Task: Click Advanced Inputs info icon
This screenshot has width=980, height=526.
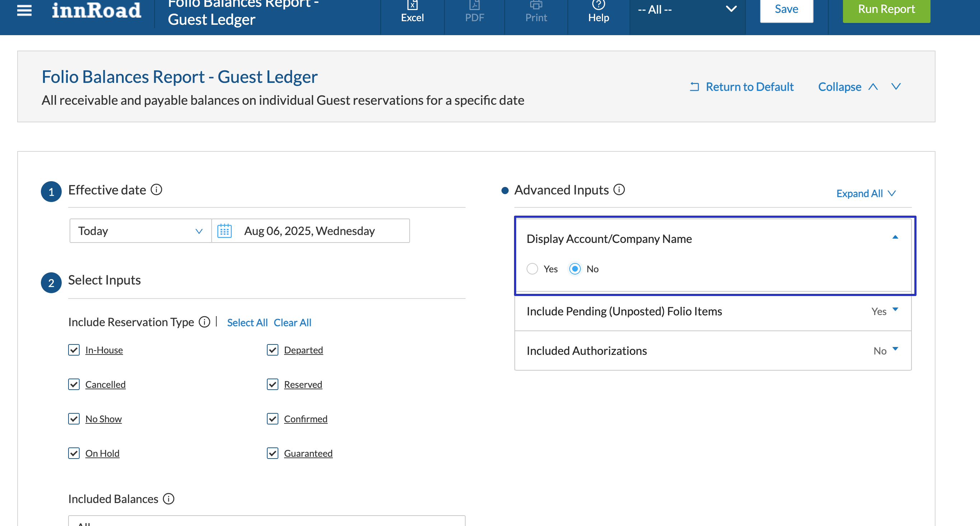Action: [x=619, y=189]
